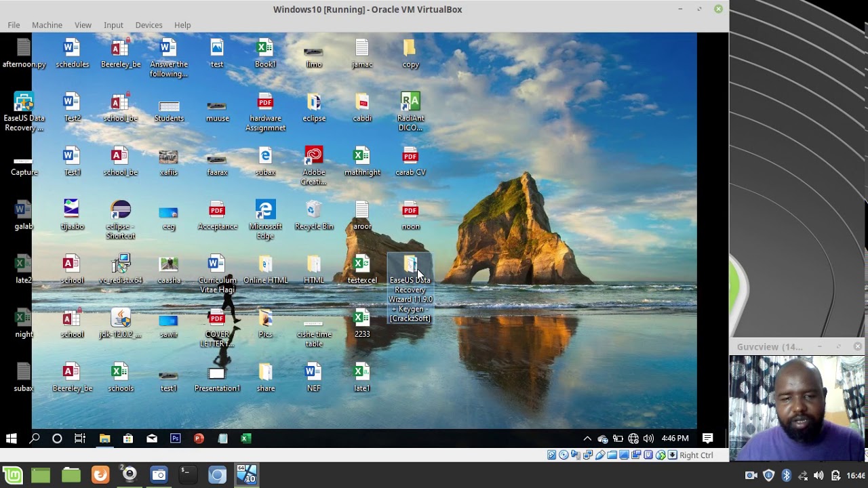
Task: Click the VirtualBox USB status icon
Action: tap(600, 455)
